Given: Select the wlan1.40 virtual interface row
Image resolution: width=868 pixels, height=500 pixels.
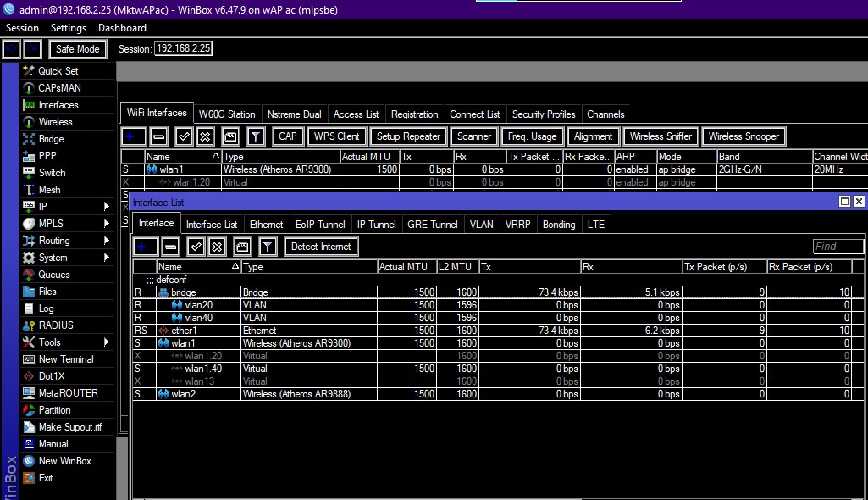Looking at the screenshot, I should pos(498,369).
